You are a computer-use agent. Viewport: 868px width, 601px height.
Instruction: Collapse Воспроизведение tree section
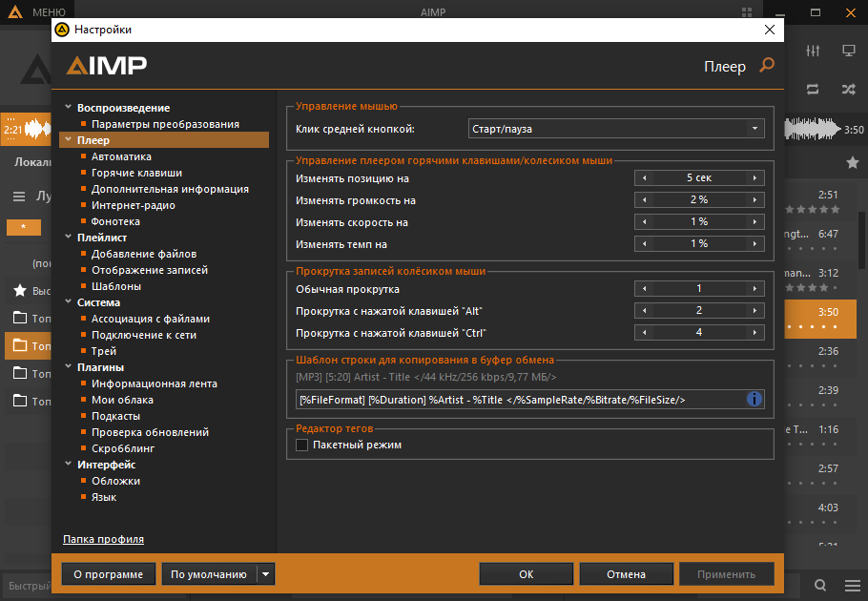point(68,107)
